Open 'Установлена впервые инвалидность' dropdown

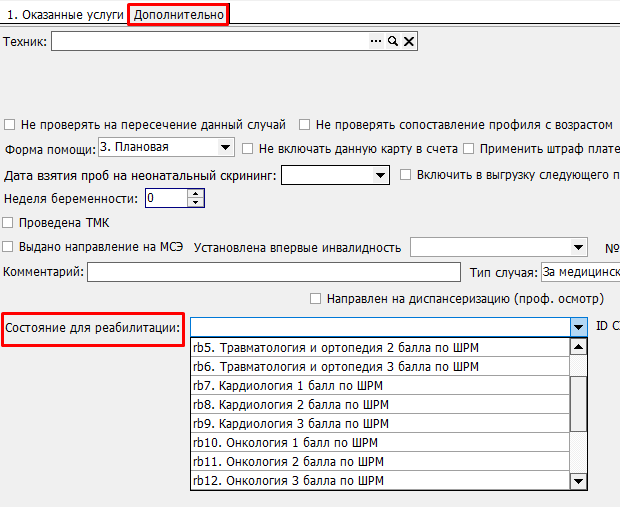pos(579,247)
